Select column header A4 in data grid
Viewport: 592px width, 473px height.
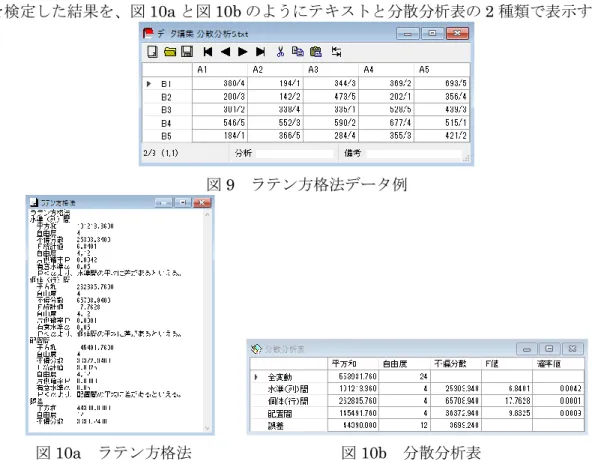[386, 70]
